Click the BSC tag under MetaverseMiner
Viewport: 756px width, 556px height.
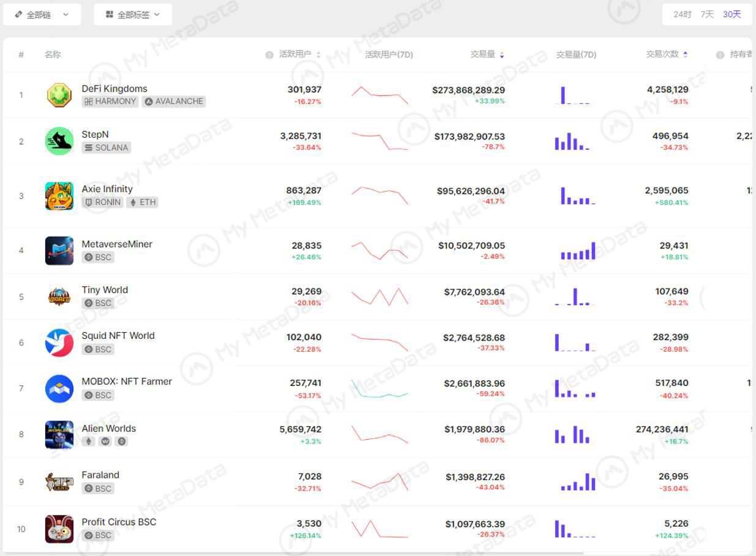click(x=98, y=257)
